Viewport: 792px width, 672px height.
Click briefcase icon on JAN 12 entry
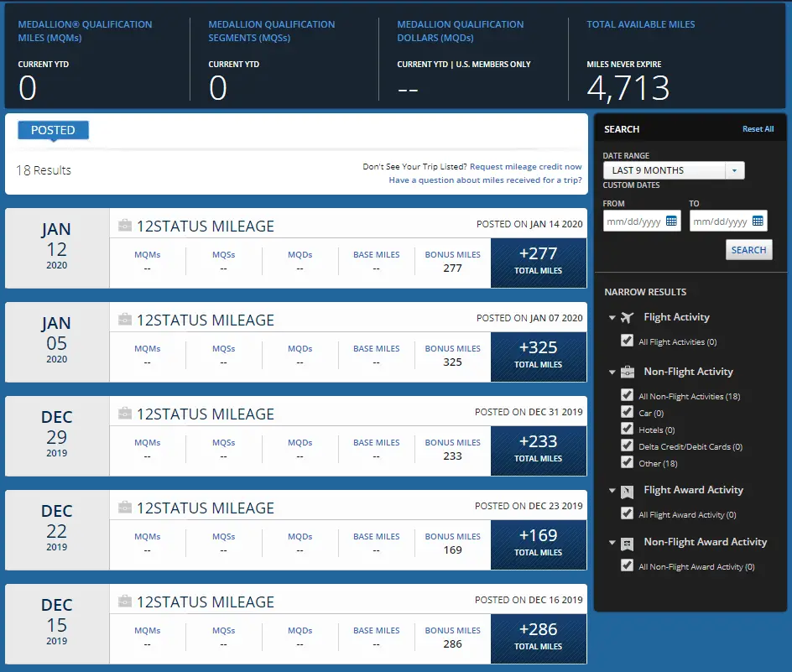coord(125,226)
